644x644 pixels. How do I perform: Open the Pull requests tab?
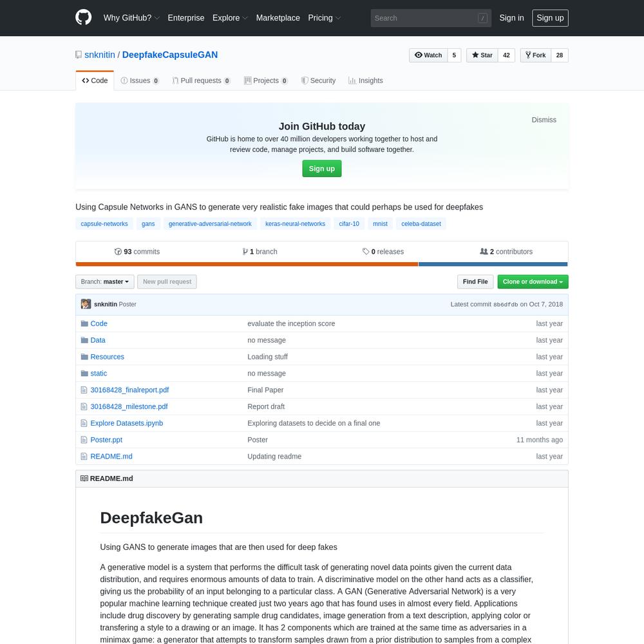(x=201, y=80)
